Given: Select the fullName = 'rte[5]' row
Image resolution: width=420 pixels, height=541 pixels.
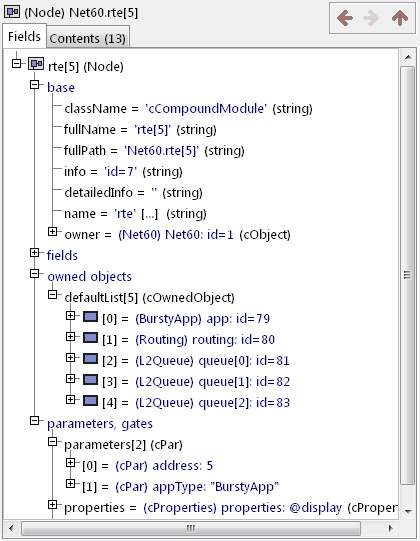Looking at the screenshot, I should click(140, 130).
